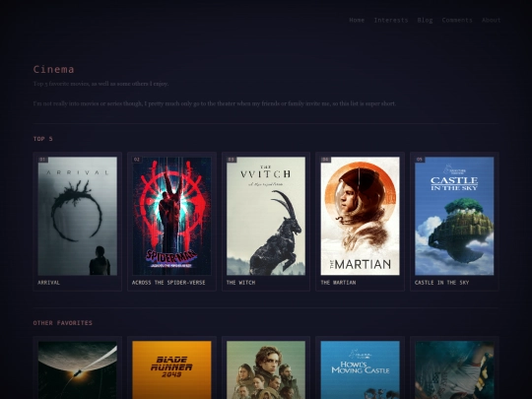Click the ACROSS THE SPIDER-VERSE caption
This screenshot has height=399, width=532.
point(168,283)
